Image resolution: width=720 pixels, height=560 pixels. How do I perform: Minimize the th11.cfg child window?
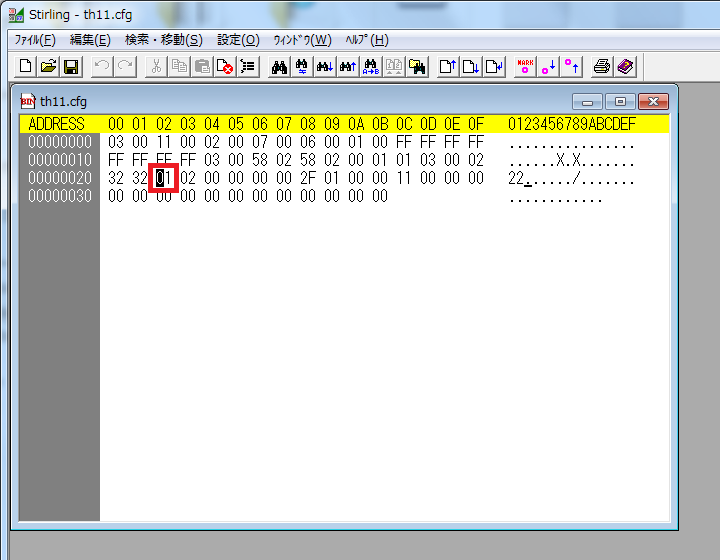tap(587, 101)
